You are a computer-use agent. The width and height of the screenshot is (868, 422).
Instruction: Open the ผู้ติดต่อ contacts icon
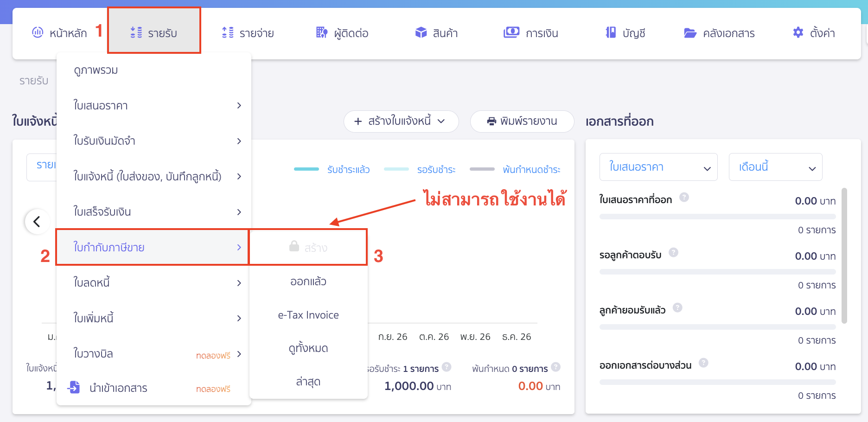point(321,32)
